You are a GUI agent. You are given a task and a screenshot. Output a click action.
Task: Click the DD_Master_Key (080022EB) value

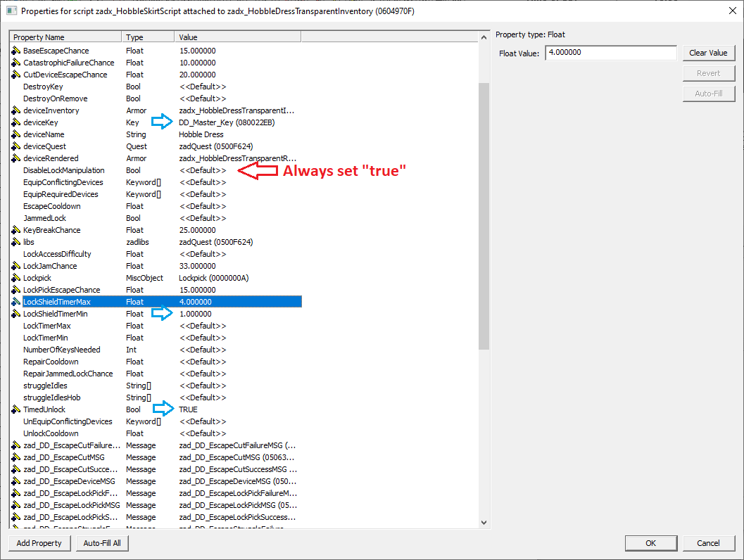[x=227, y=122]
